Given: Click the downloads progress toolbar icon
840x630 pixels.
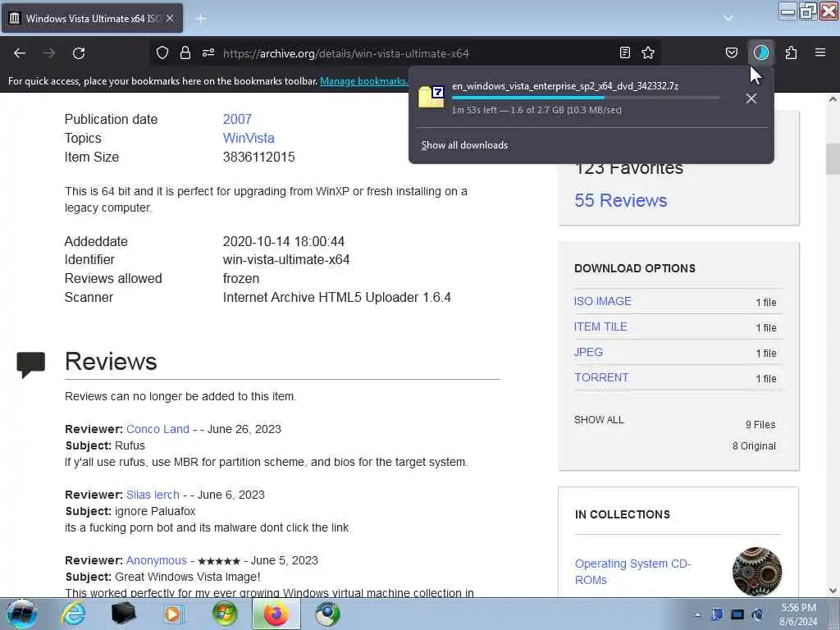Looking at the screenshot, I should click(x=761, y=52).
